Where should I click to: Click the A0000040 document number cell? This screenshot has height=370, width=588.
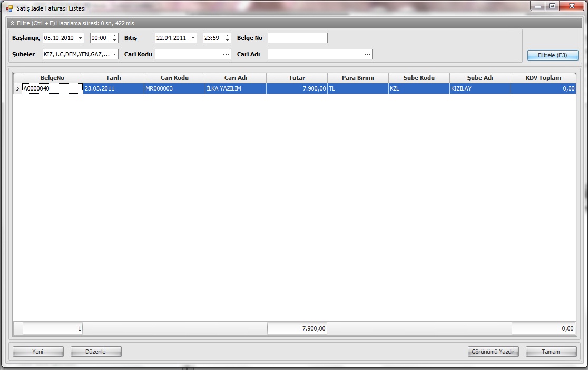(x=53, y=88)
